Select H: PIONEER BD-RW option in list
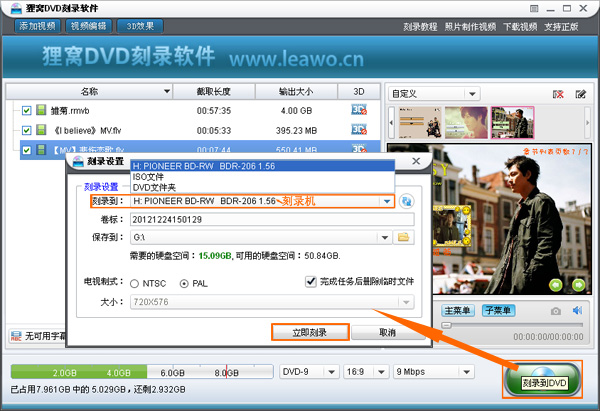Viewport: 600px width, 411px height. point(262,166)
